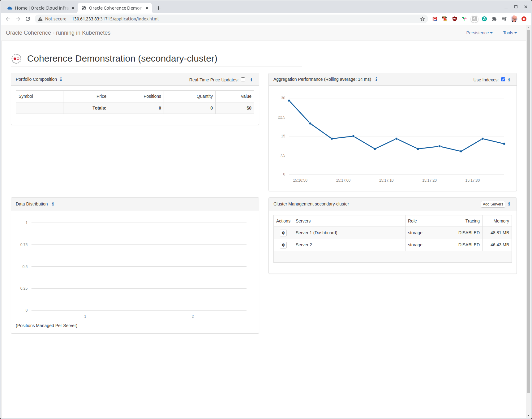The image size is (532, 419).
Task: Reload the page
Action: pyautogui.click(x=28, y=19)
